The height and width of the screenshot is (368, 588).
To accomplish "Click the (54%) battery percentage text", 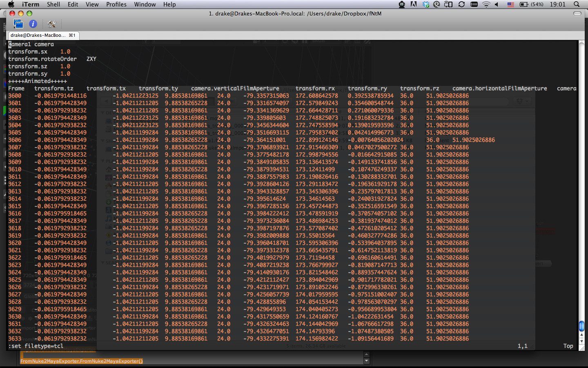I will (537, 4).
